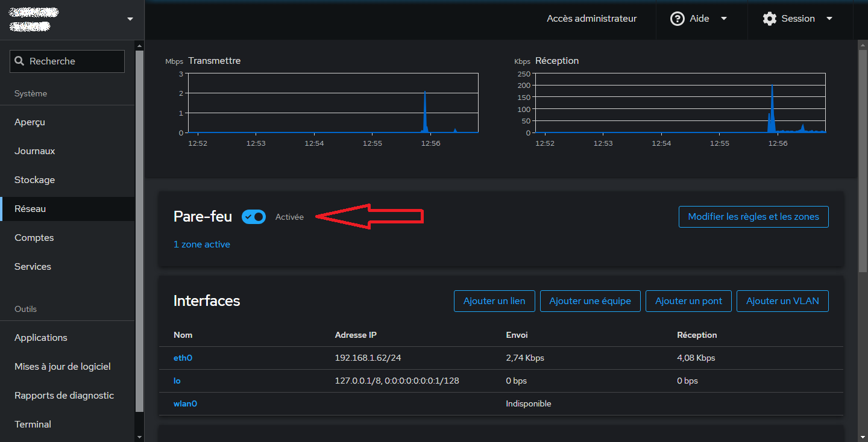Click the search magnifier icon
The height and width of the screenshot is (442, 868).
(19, 61)
